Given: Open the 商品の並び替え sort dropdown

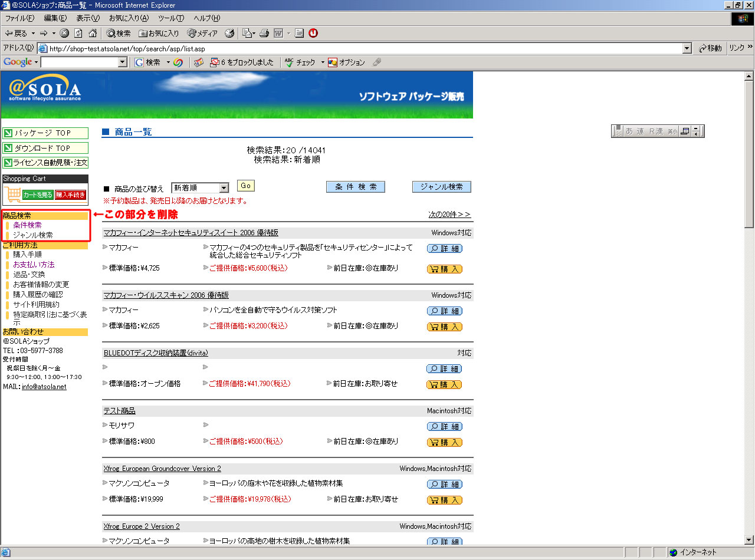Looking at the screenshot, I should pos(224,188).
